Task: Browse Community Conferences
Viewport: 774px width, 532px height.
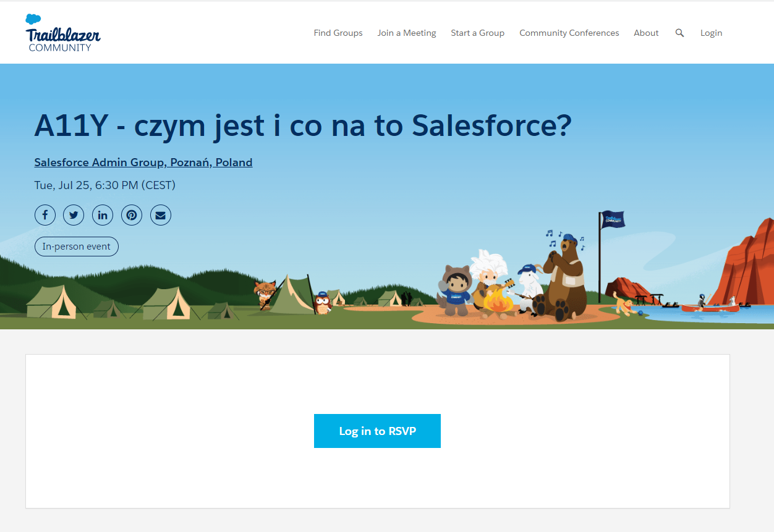Action: [x=569, y=33]
